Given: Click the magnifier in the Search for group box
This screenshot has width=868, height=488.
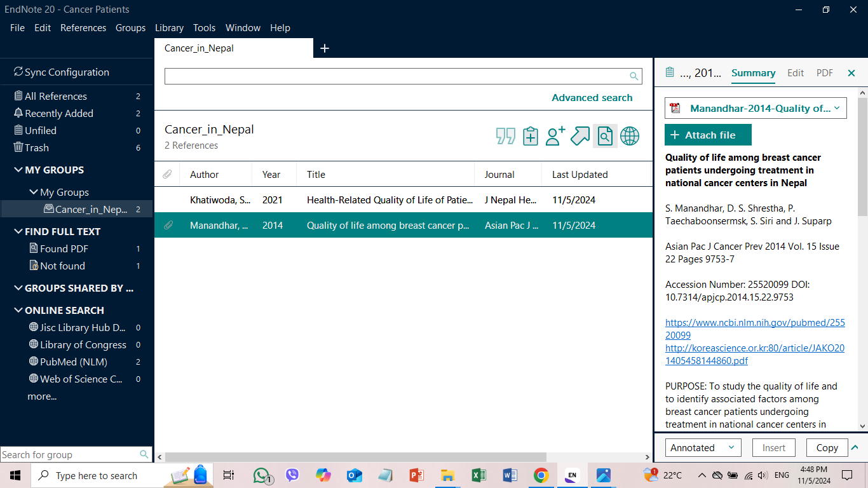Looking at the screenshot, I should [144, 454].
